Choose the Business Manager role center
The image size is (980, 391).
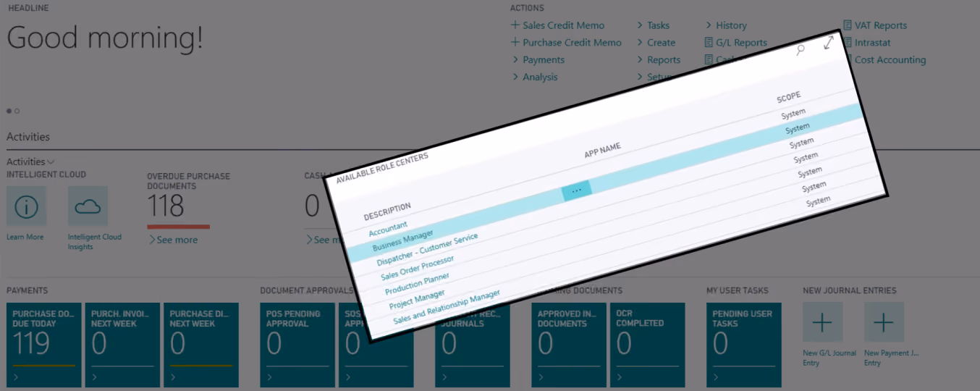pyautogui.click(x=403, y=241)
